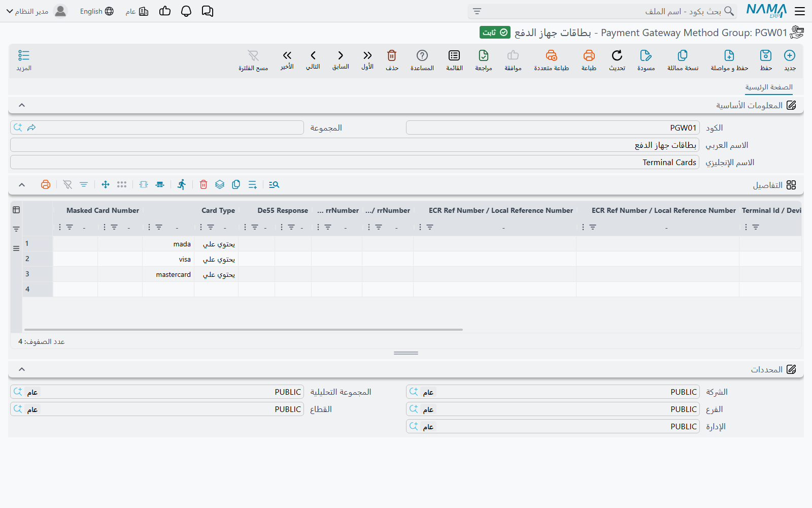Open the More (المزيد) options list
This screenshot has width=812, height=508.
pos(24,60)
